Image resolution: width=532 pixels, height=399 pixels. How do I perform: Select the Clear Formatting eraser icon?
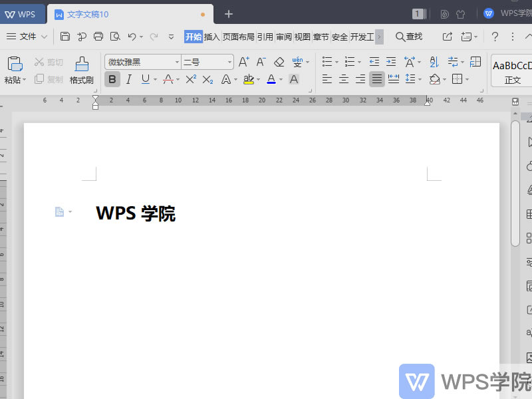[279, 61]
